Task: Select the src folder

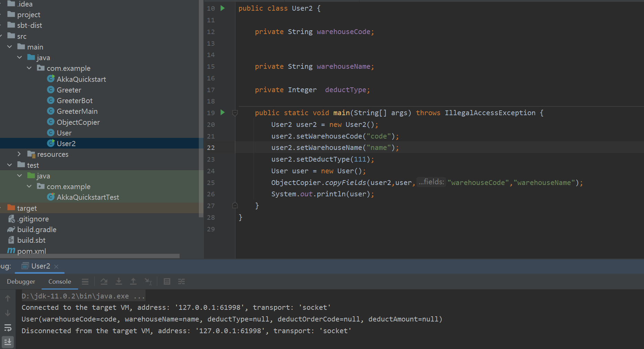Action: coord(17,36)
